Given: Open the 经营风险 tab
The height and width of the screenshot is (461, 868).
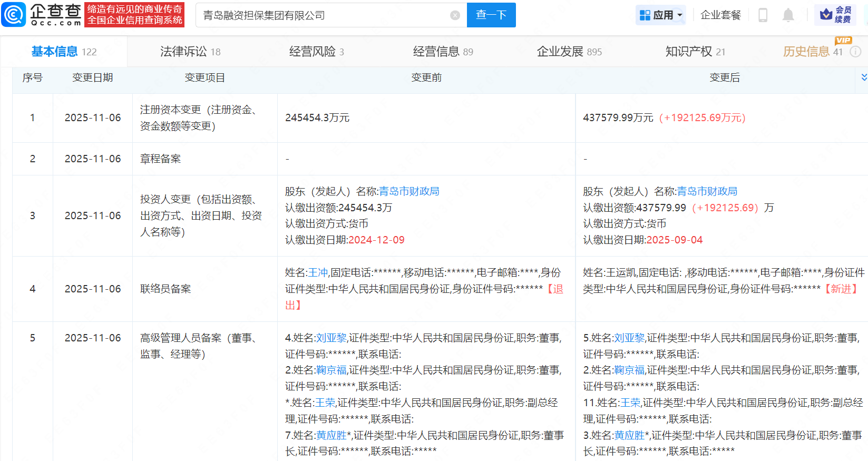Looking at the screenshot, I should [x=316, y=52].
